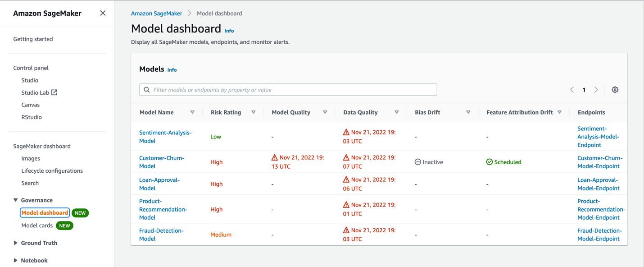Open Search in sidebar
The image size is (644, 267).
30,183
